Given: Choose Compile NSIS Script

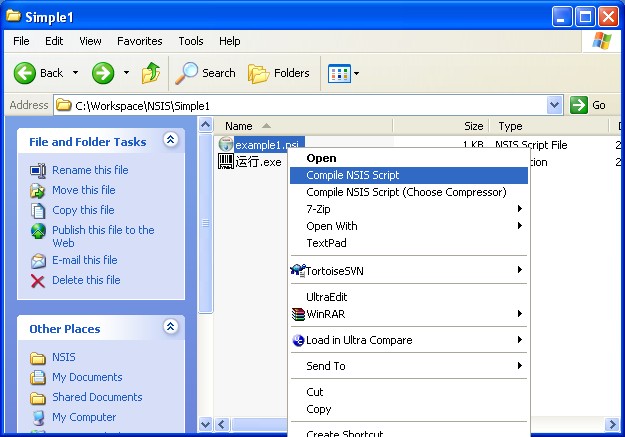Looking at the screenshot, I should click(x=409, y=175).
